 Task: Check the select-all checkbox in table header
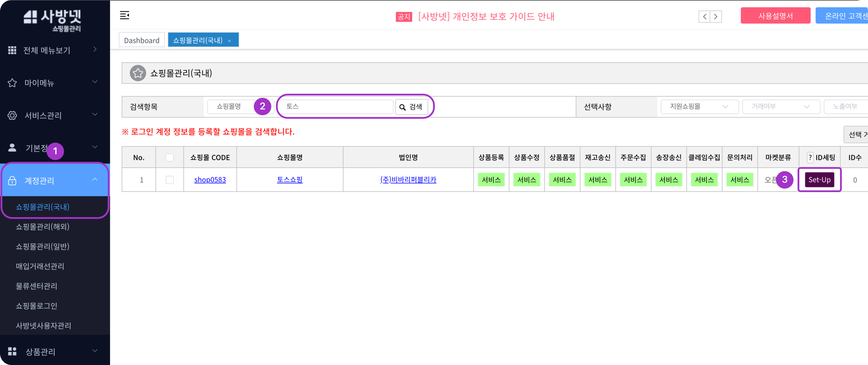(x=169, y=157)
